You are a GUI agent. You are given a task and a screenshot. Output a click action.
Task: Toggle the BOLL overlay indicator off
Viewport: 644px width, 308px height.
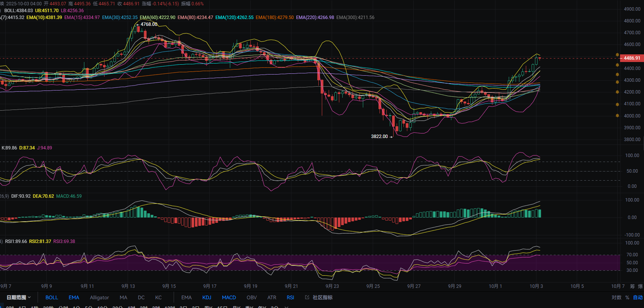click(x=52, y=297)
